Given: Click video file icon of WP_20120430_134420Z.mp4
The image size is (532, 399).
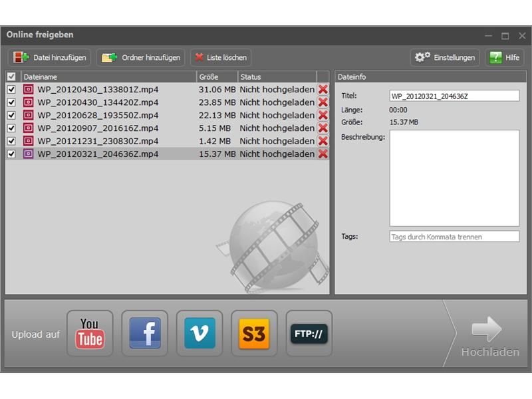Looking at the screenshot, I should [x=28, y=102].
